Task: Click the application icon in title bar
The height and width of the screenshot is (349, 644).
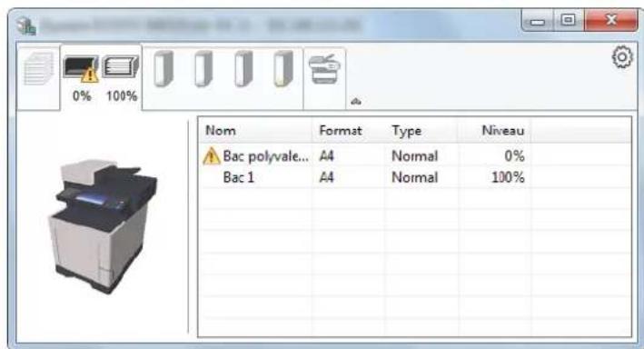Action: 25,25
